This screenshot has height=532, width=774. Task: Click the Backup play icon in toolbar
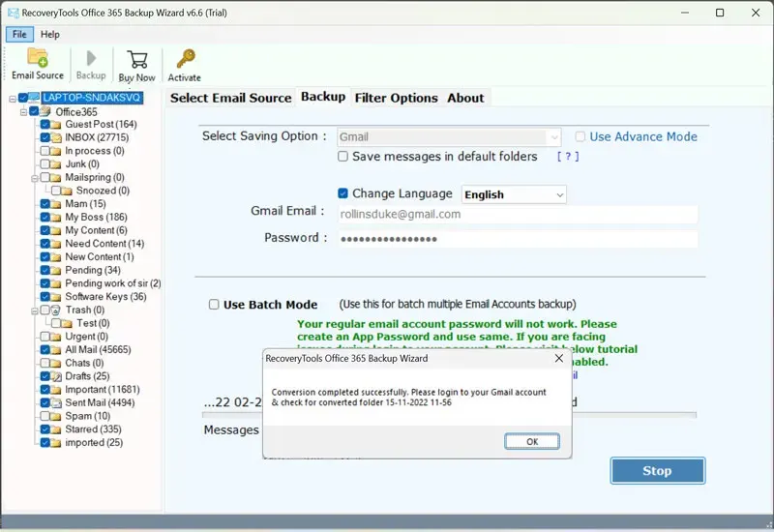(91, 58)
